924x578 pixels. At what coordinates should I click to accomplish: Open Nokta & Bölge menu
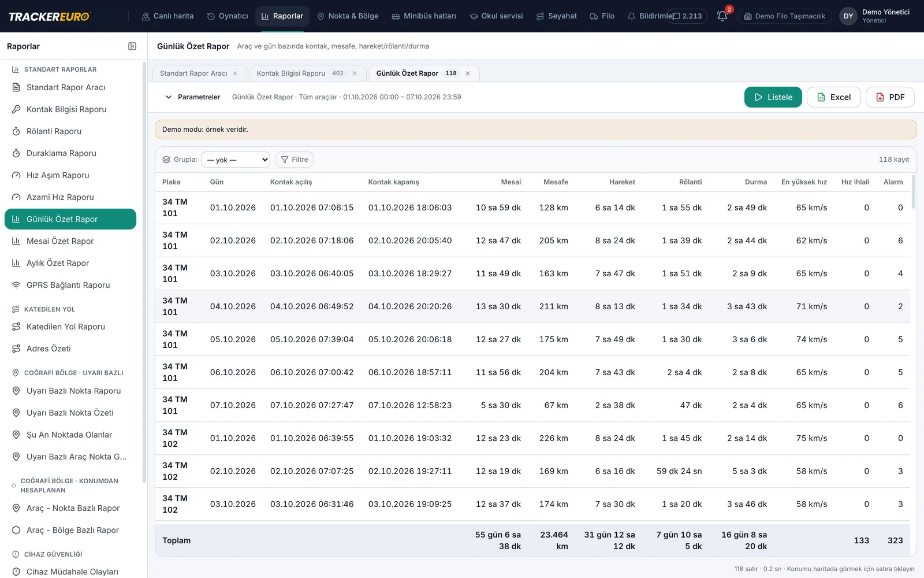pos(348,16)
